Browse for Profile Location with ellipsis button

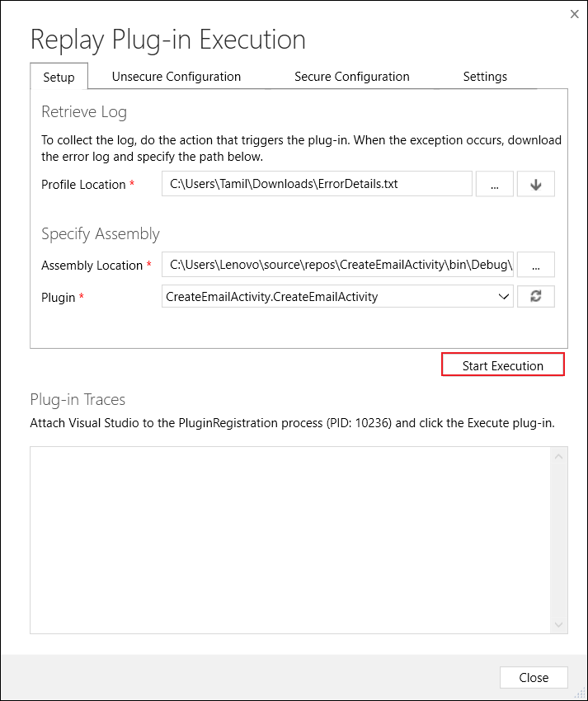click(495, 184)
